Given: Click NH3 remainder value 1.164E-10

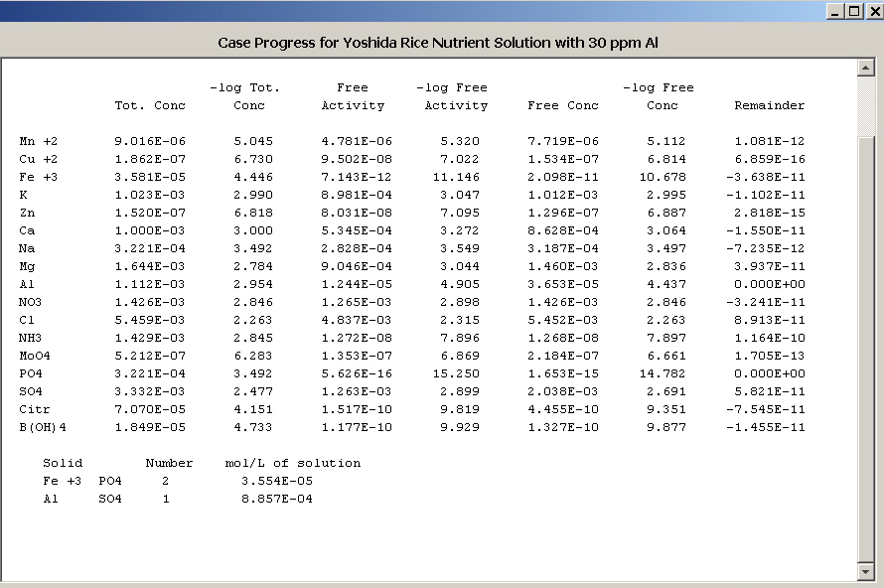Looking at the screenshot, I should point(770,339).
